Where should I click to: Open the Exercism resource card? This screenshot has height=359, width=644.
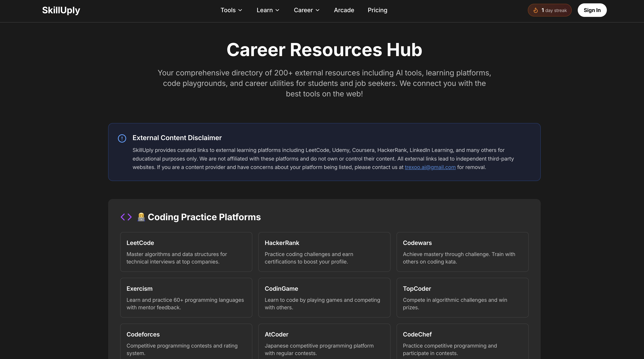pyautogui.click(x=186, y=297)
